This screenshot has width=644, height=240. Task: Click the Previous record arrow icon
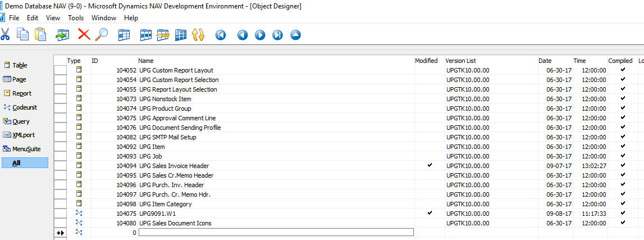coord(243,35)
